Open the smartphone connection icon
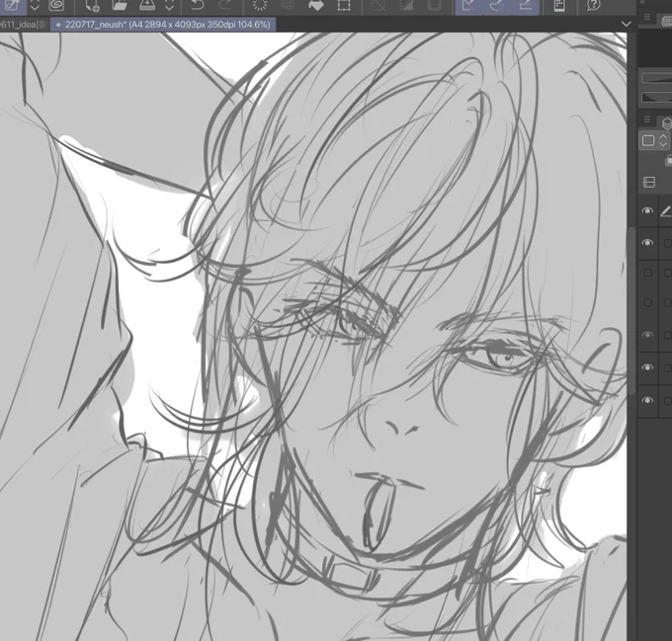This screenshot has width=672, height=641. [559, 5]
